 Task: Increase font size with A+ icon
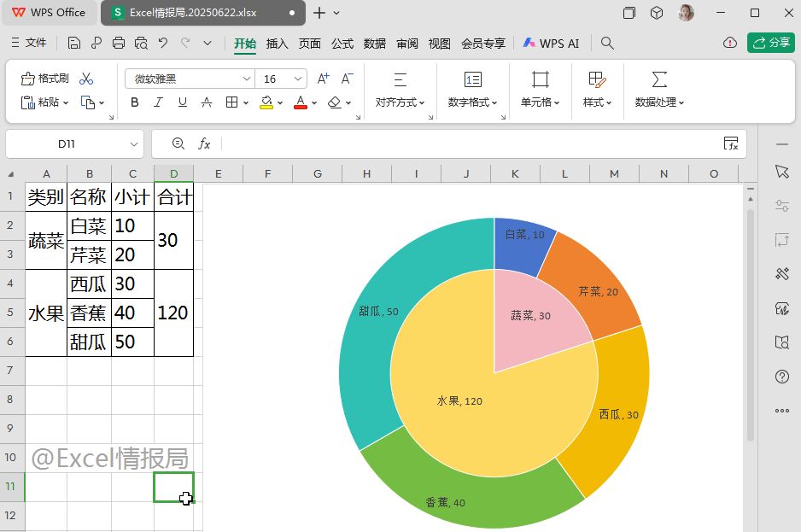pyautogui.click(x=324, y=79)
